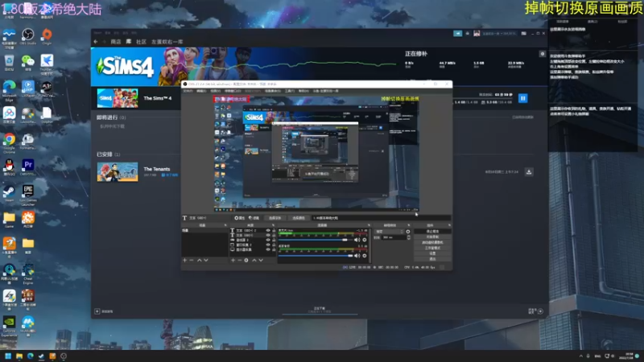Open 设置 from OBS controls
The image size is (644, 362).
[x=432, y=253]
